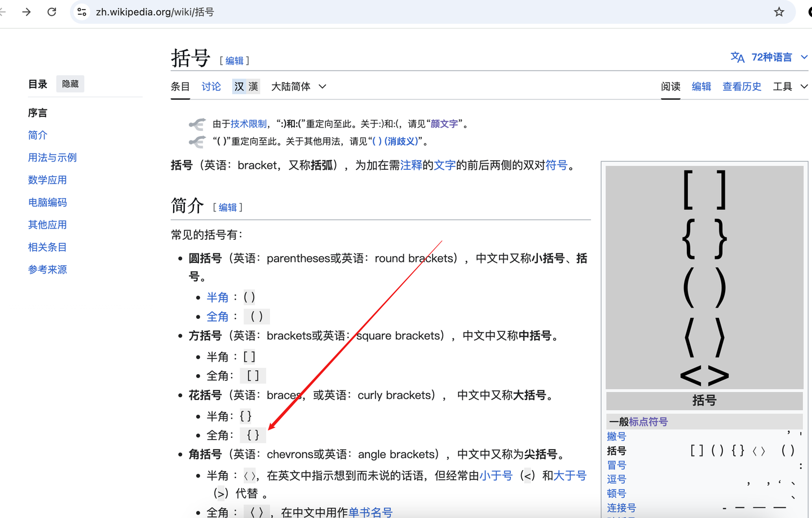Click the bookmark star icon
Image resolution: width=812 pixels, height=518 pixels.
pos(779,11)
